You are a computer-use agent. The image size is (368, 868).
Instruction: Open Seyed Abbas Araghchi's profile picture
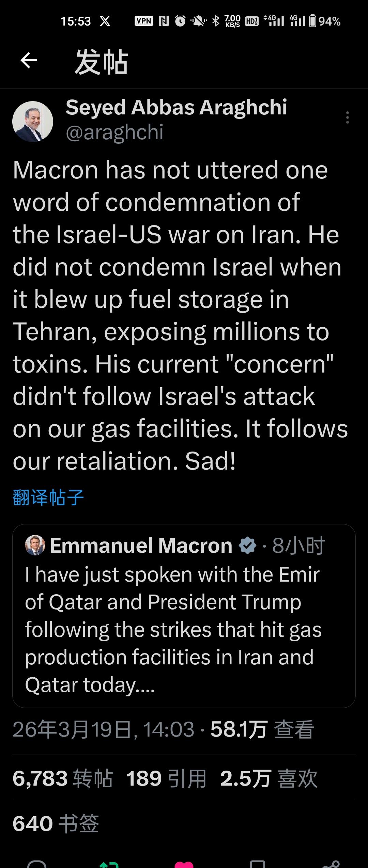(x=33, y=122)
